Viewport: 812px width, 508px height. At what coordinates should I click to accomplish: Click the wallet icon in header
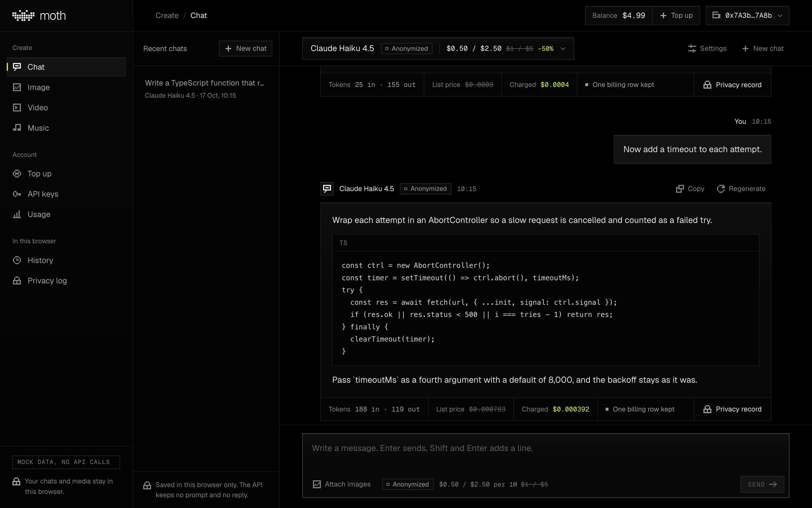(716, 16)
